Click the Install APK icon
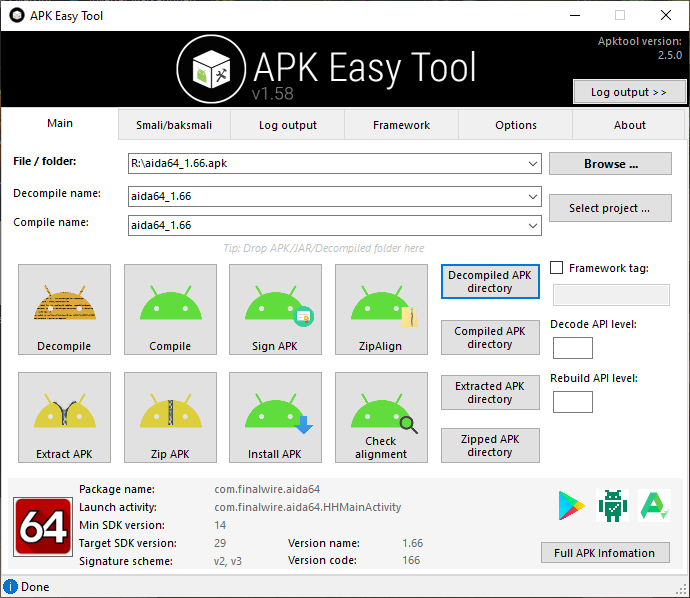This screenshot has height=598, width=690. click(275, 418)
